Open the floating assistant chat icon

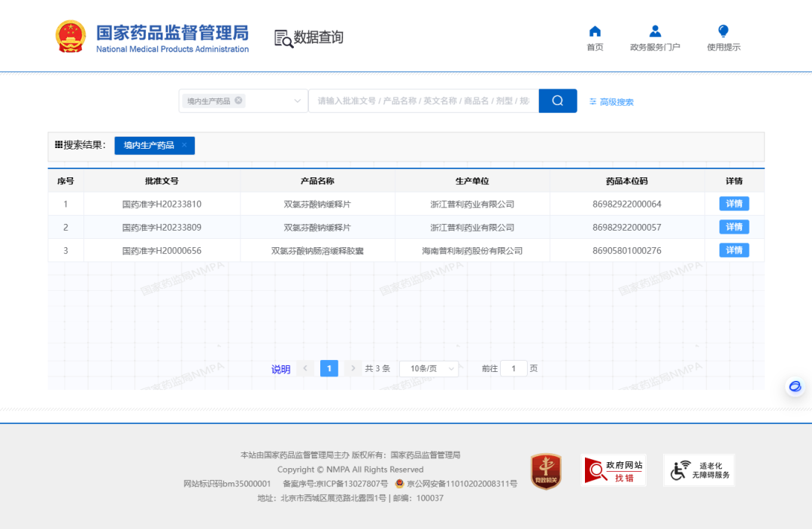795,386
